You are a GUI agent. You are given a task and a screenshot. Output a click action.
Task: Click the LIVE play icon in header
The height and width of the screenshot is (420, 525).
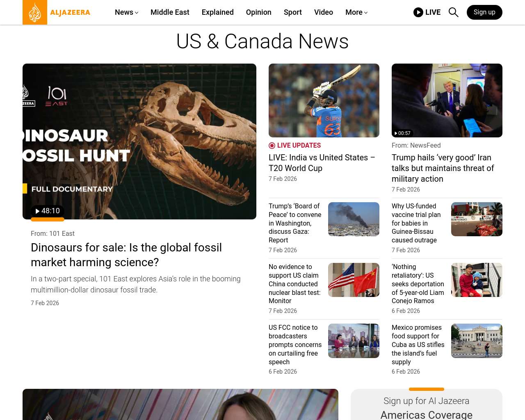click(418, 12)
